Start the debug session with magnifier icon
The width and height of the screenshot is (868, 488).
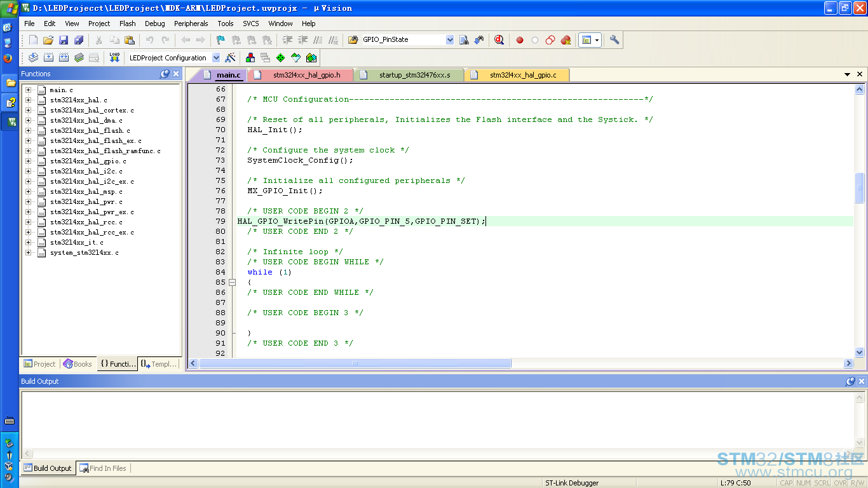click(499, 40)
